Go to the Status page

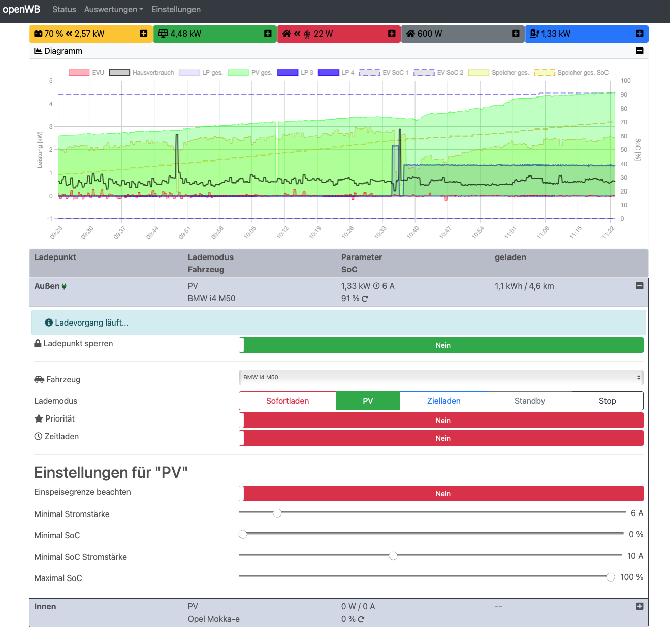pyautogui.click(x=64, y=9)
